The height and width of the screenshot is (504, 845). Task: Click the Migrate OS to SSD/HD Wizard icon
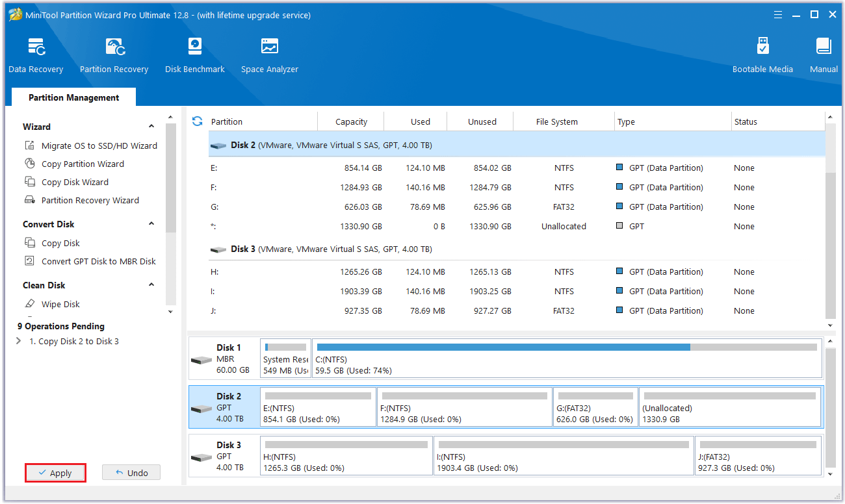click(x=29, y=145)
